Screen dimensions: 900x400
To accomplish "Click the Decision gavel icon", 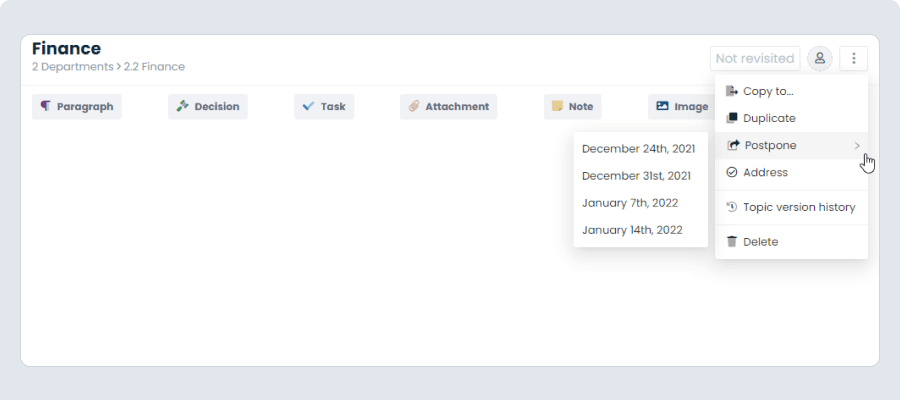I will (183, 107).
